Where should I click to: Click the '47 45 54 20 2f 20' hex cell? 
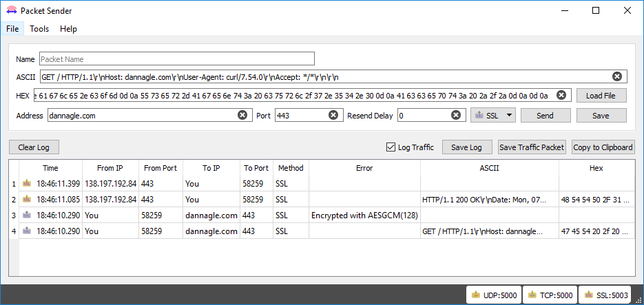pos(596,231)
